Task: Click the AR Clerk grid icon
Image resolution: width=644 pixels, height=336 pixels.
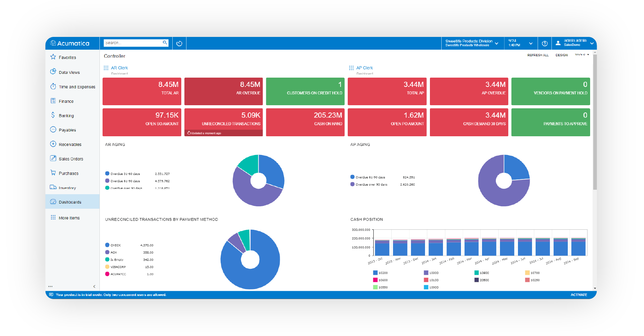Action: [x=106, y=68]
